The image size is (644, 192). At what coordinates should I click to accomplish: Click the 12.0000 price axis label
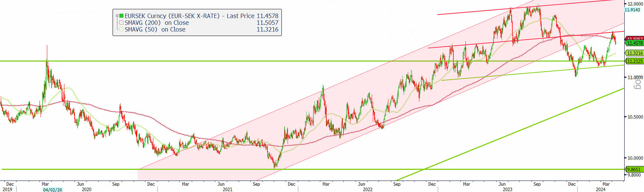(x=635, y=4)
